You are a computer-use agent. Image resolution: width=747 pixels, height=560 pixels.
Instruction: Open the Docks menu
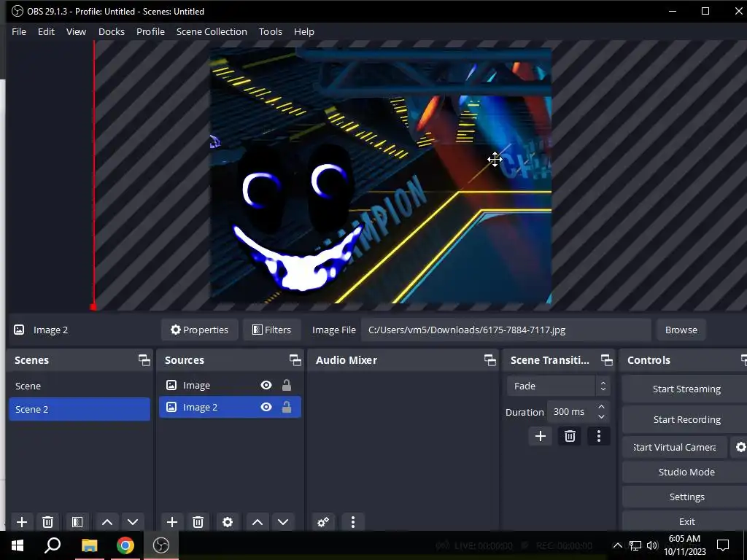(112, 31)
